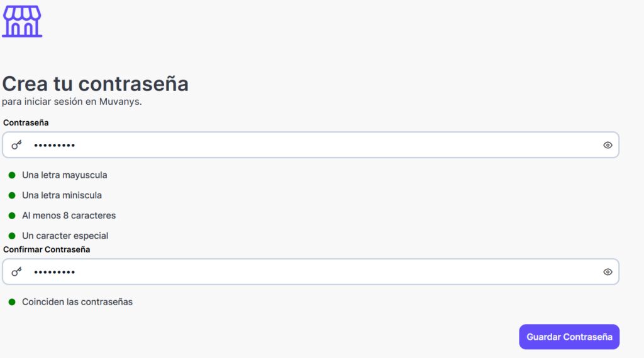Screen dimensions: 644x358
Task: Click green dot beside "Una letra mayuscula"
Action: [11, 175]
